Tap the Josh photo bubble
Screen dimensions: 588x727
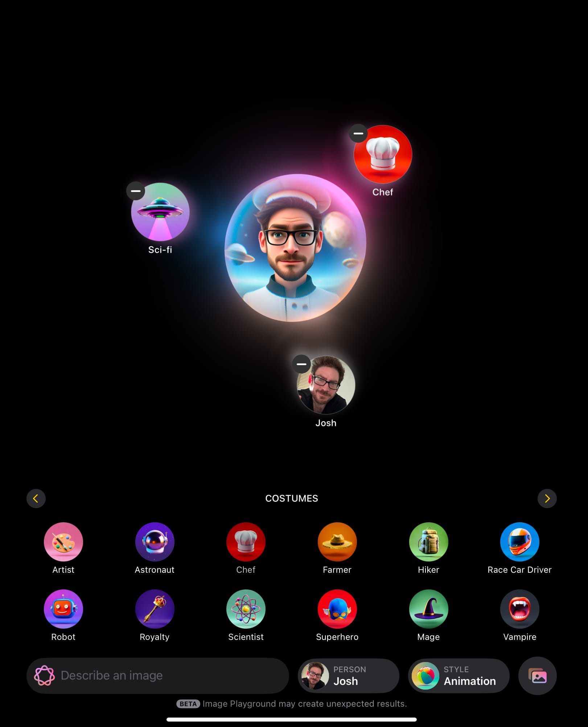pos(326,385)
